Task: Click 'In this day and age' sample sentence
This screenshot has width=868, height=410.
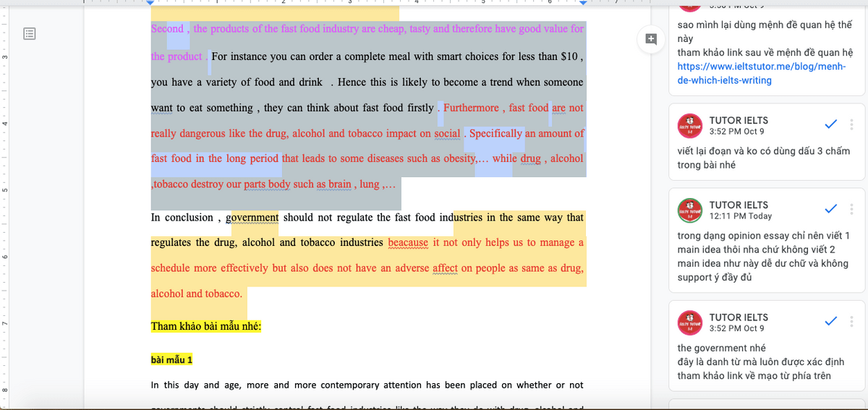Action: (196, 385)
